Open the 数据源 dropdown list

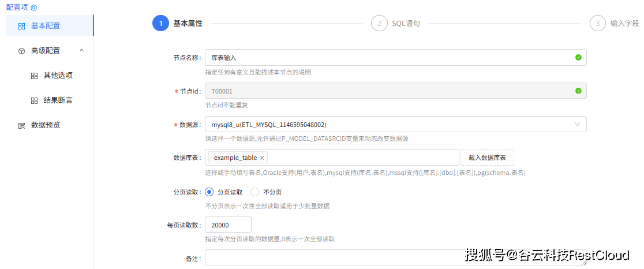577,124
